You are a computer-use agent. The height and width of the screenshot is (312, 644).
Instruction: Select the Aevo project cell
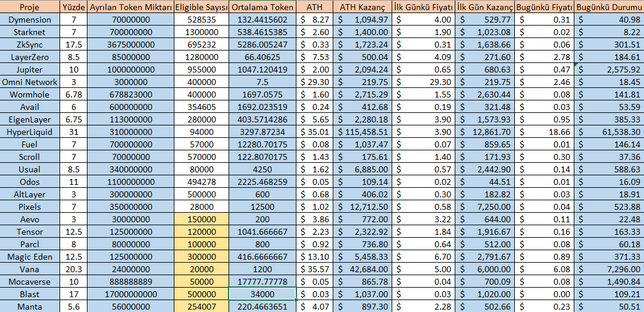click(x=30, y=219)
